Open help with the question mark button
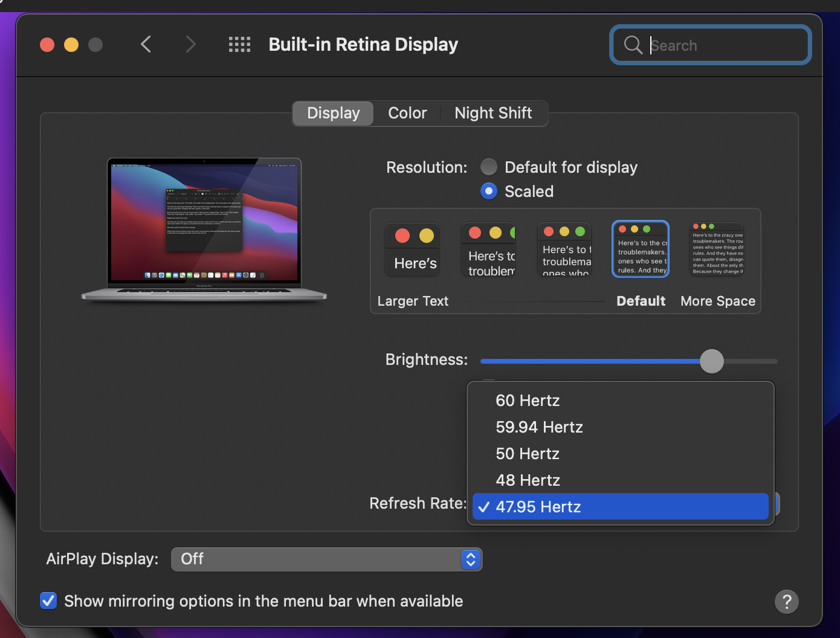 787,602
